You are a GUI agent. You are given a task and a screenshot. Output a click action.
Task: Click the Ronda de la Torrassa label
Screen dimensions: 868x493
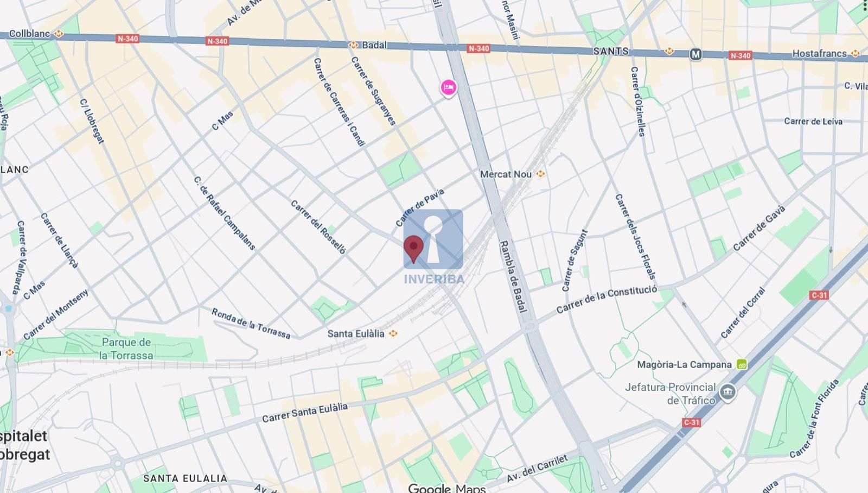251,324
